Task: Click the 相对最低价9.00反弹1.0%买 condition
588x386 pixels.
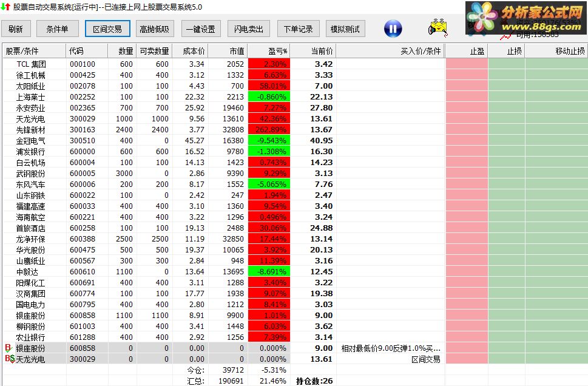Action: coord(391,348)
